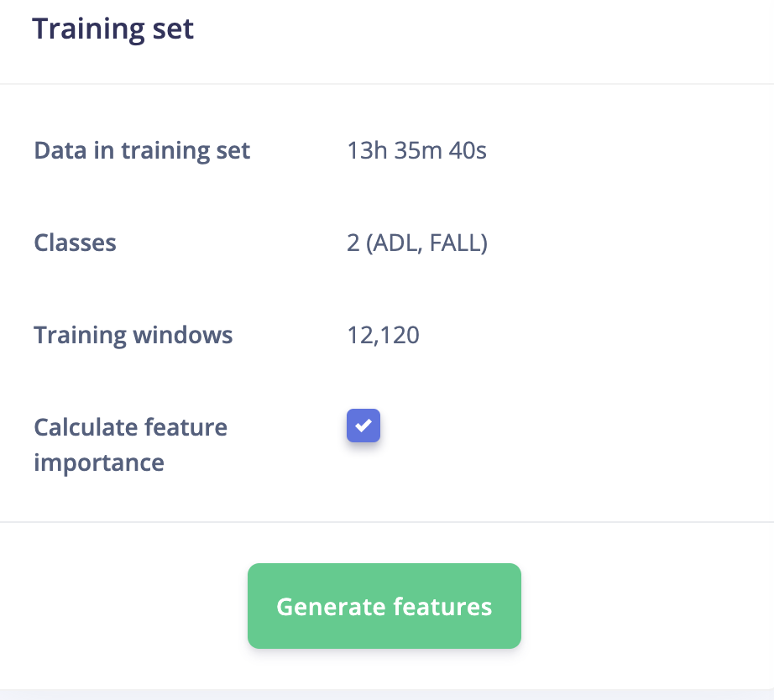
Task: Click the Data in training set label
Action: coord(142,150)
